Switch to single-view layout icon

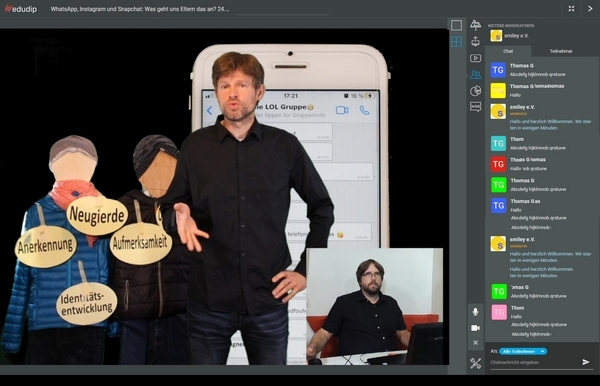point(456,25)
